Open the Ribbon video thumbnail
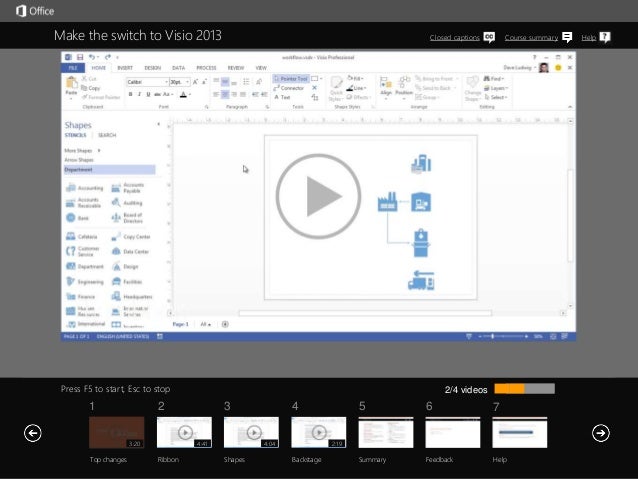Image resolution: width=638 pixels, height=479 pixels. [x=184, y=432]
